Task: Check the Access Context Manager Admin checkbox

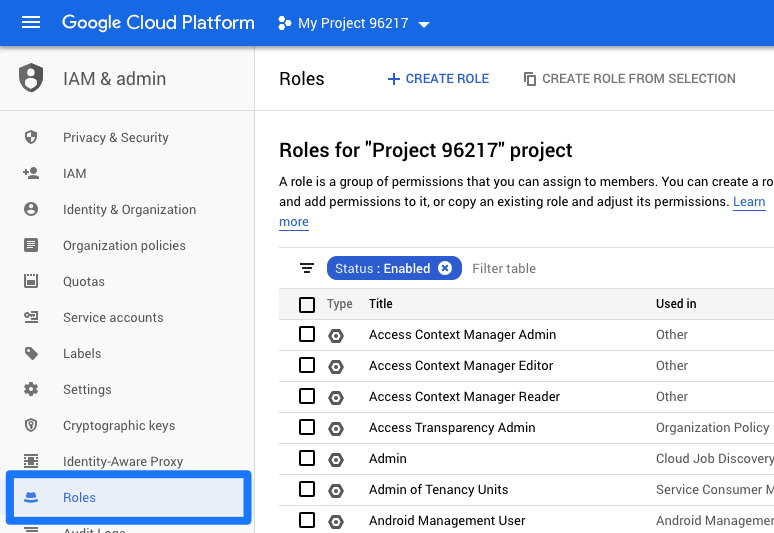Action: tap(307, 334)
